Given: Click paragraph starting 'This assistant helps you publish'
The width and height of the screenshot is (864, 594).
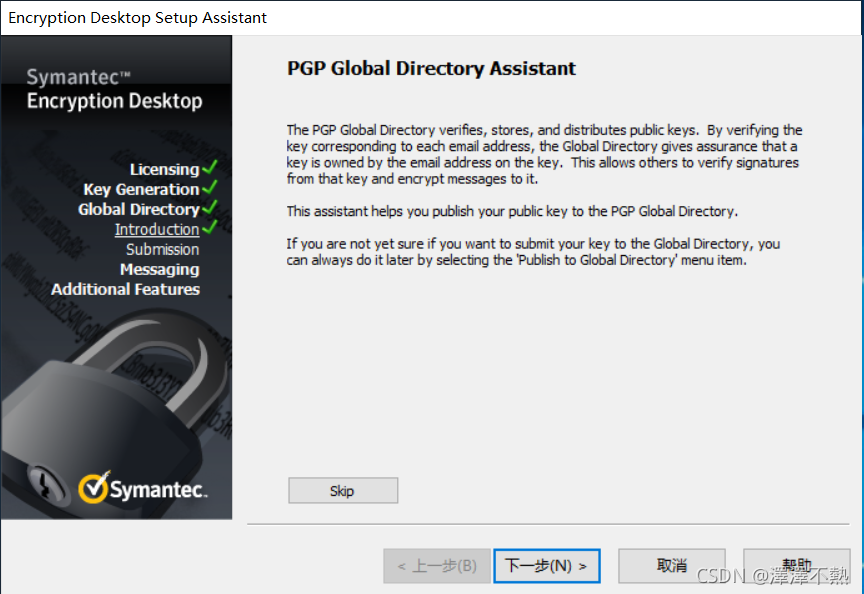Looking at the screenshot, I should pyautogui.click(x=512, y=212).
